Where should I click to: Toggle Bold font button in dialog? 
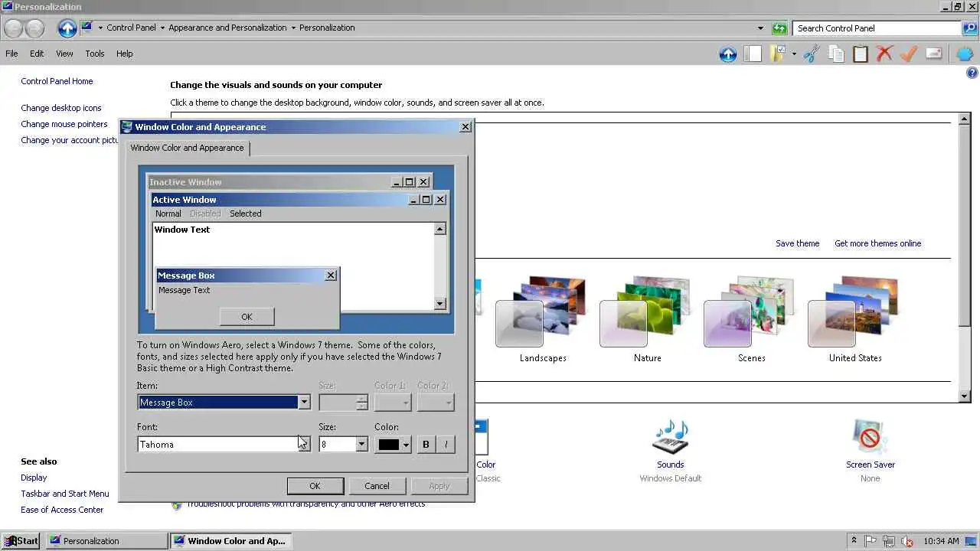[x=426, y=445]
